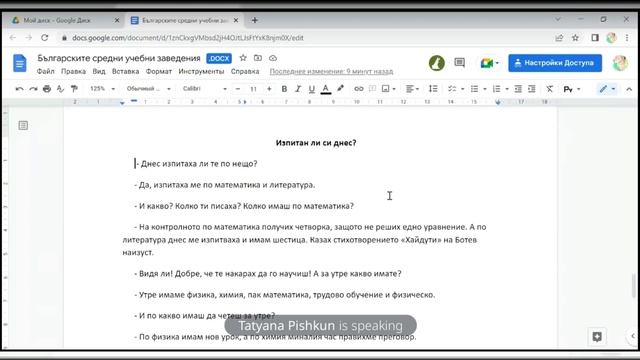Viewport: 640px width, 360px height.
Task: Open the Справка menu
Action: click(x=245, y=71)
